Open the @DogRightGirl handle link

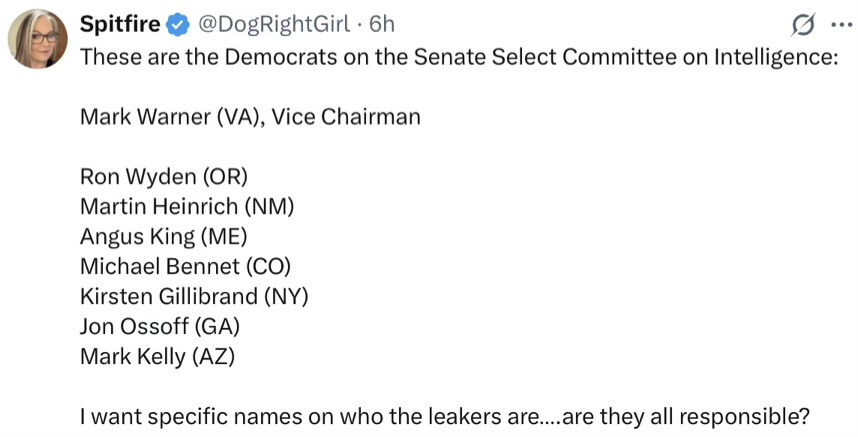[x=273, y=25]
